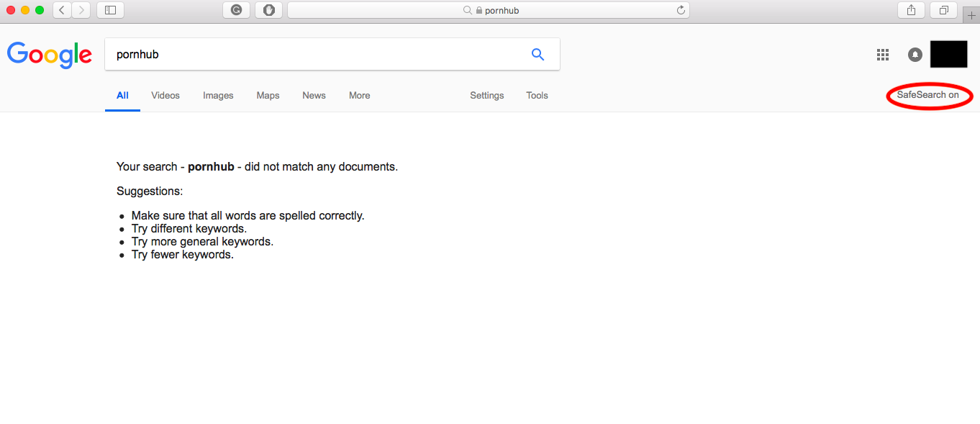This screenshot has width=980, height=424.
Task: Open the Settings dropdown
Action: click(486, 95)
